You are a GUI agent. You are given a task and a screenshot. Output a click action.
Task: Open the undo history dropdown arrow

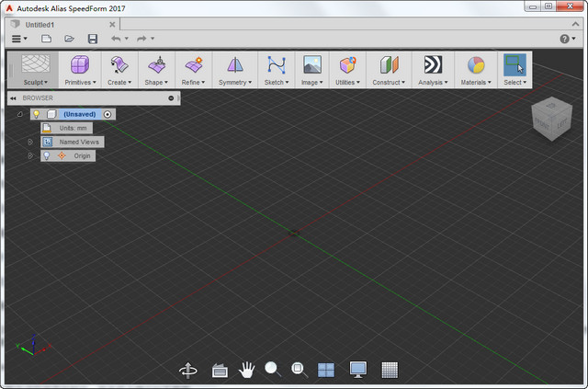pyautogui.click(x=127, y=39)
